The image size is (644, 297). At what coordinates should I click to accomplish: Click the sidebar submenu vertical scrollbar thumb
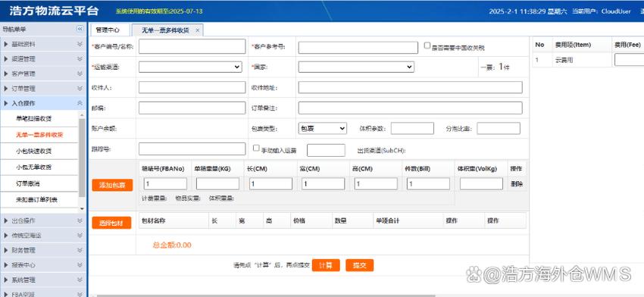point(82,158)
